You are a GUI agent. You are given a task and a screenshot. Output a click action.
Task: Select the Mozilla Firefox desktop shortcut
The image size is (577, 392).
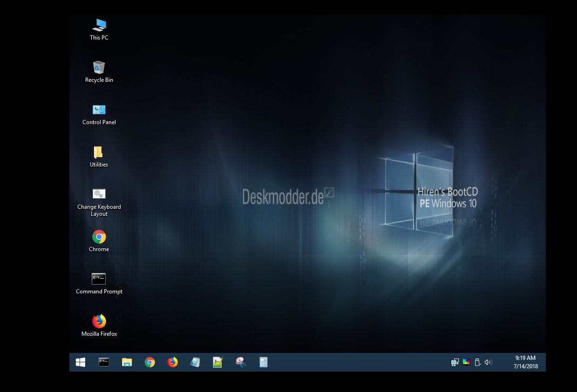click(x=99, y=326)
